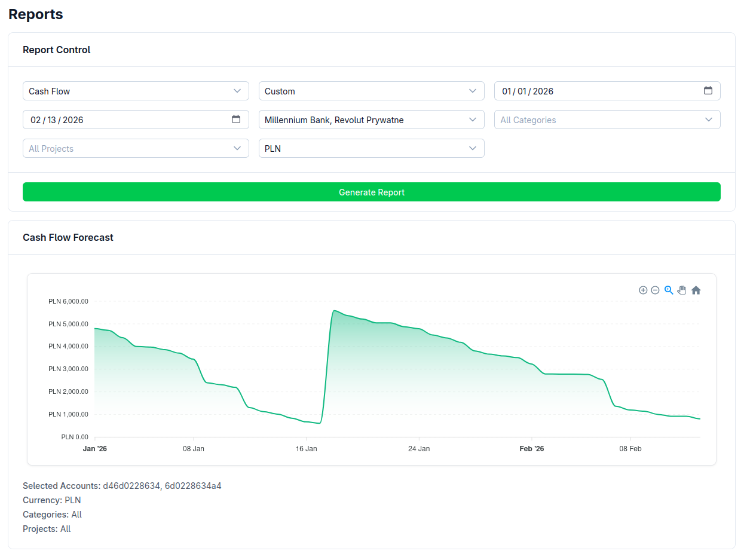The image size is (744, 560).
Task: Click the zoom-in icon on the chart
Action: click(643, 290)
